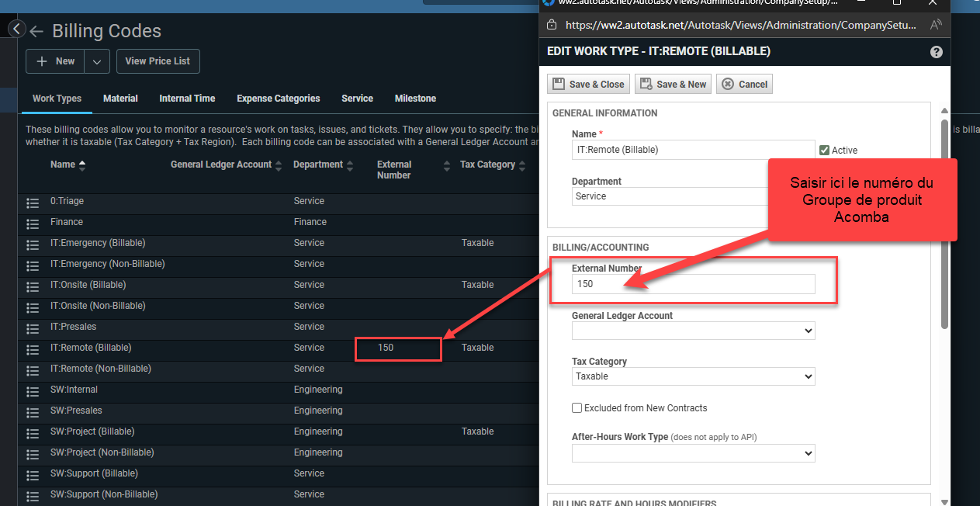Open row menu icon for IT:Presales

tap(33, 328)
